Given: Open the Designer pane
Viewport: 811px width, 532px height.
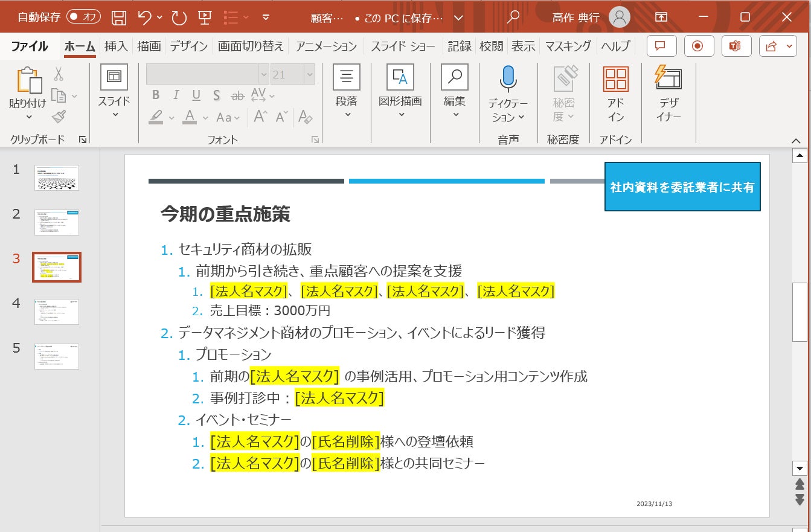Looking at the screenshot, I should tap(668, 94).
